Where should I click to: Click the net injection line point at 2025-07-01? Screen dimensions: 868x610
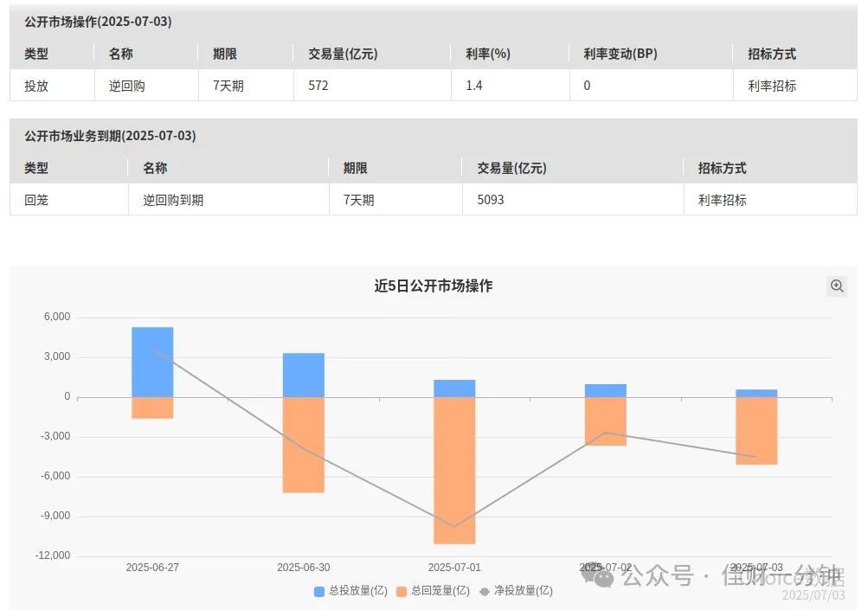(454, 526)
